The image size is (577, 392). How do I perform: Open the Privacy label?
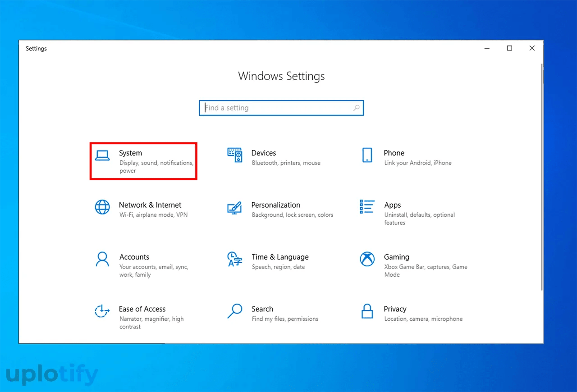coord(395,309)
